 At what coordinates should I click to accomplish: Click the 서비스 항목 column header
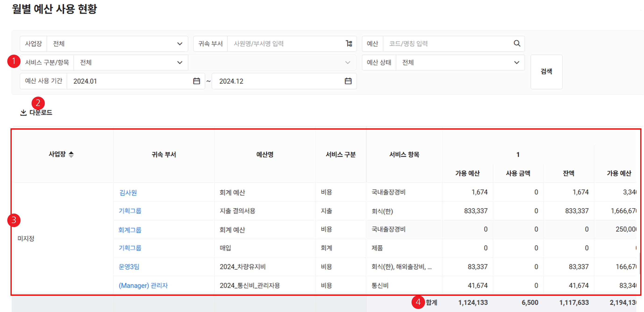[404, 154]
